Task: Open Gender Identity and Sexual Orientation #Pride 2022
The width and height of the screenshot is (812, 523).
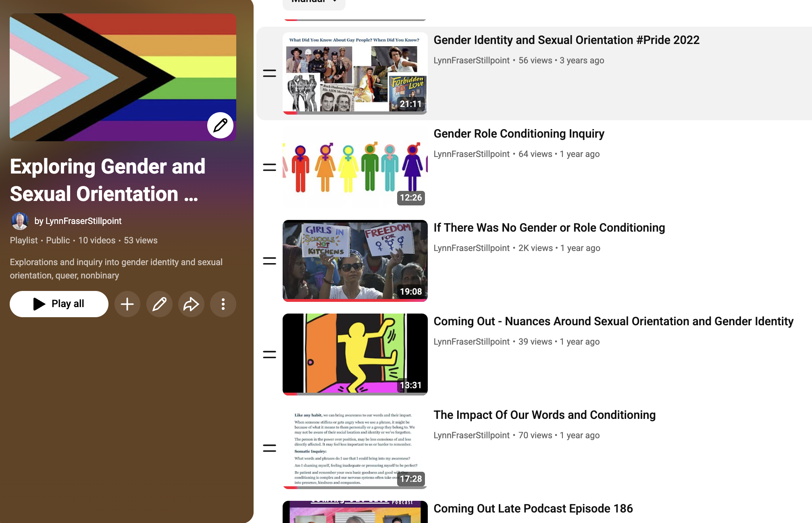Action: 566,40
